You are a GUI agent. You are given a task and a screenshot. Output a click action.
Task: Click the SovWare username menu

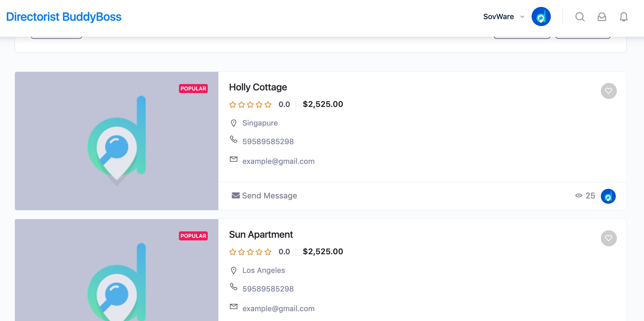[498, 17]
